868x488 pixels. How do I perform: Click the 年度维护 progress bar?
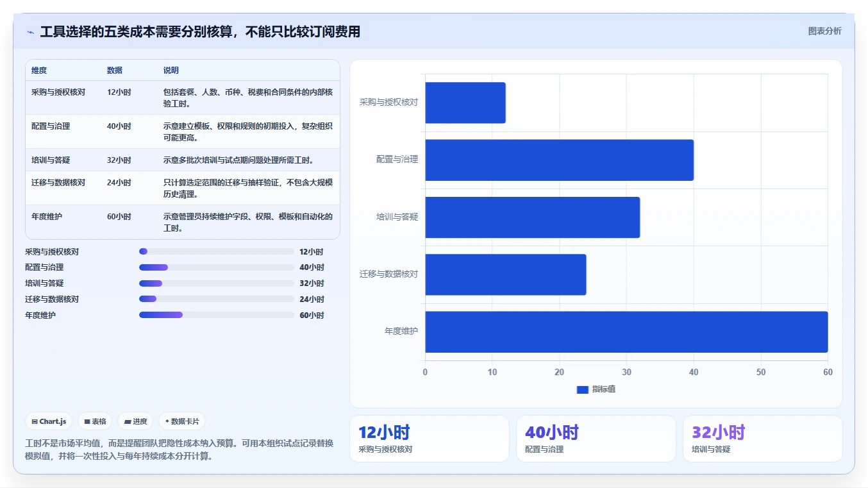[217, 315]
